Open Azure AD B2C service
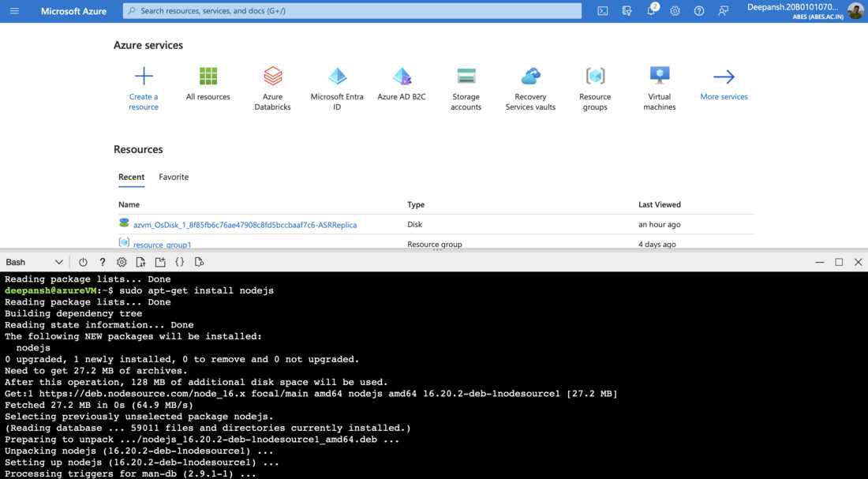 pyautogui.click(x=402, y=84)
